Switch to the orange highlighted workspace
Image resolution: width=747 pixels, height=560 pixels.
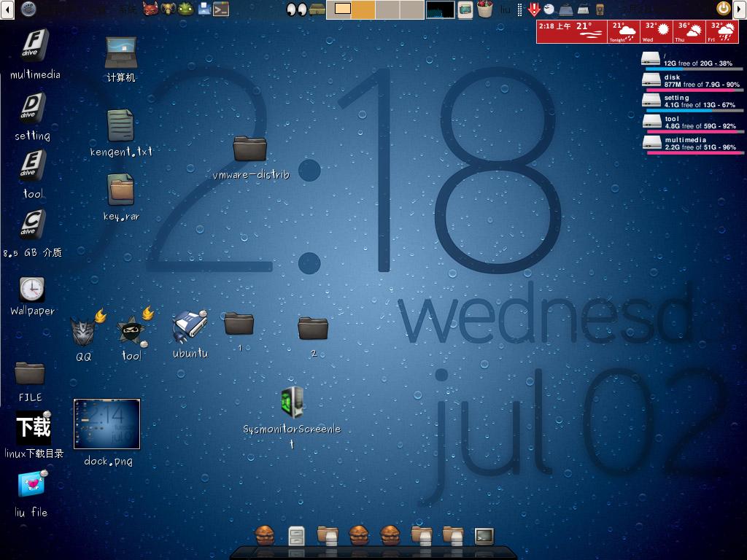pos(363,9)
